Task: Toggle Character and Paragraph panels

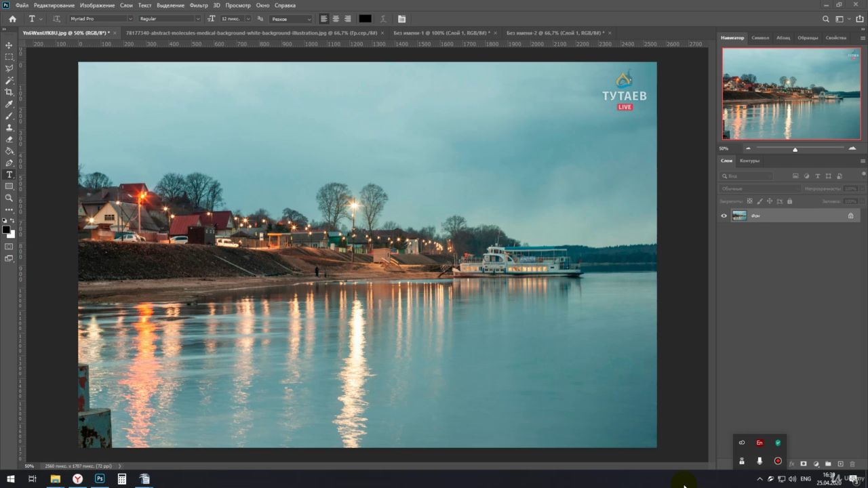Action: [401, 19]
